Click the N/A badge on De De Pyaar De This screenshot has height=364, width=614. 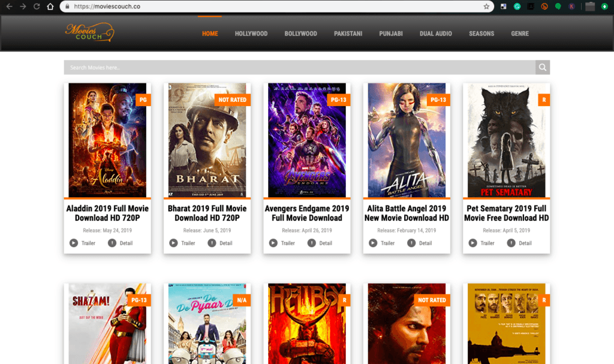[242, 300]
